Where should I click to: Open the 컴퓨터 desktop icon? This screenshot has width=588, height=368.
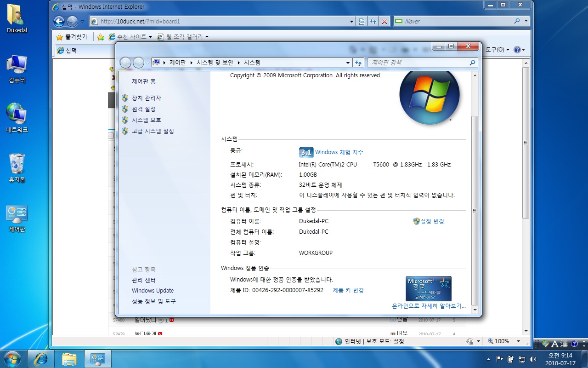17,69
